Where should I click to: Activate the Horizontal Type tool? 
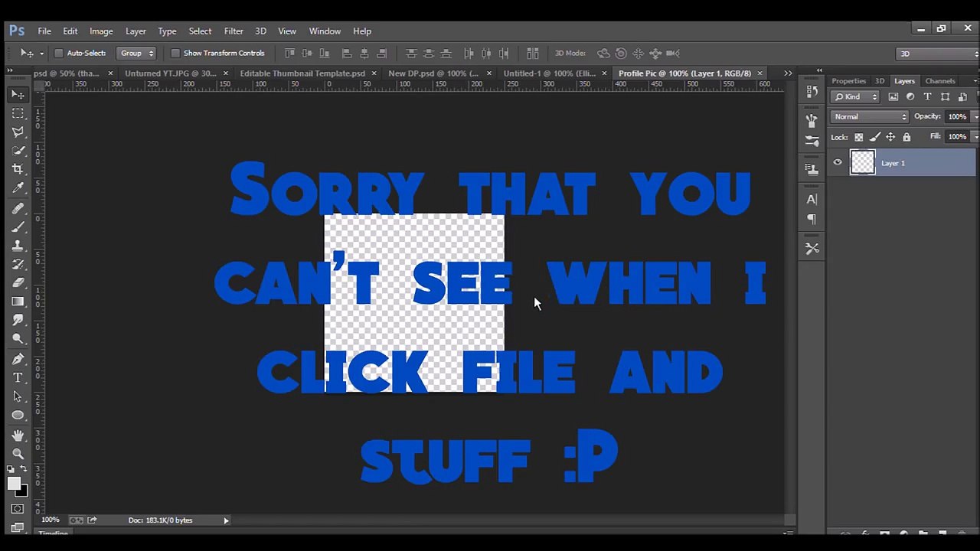(18, 378)
